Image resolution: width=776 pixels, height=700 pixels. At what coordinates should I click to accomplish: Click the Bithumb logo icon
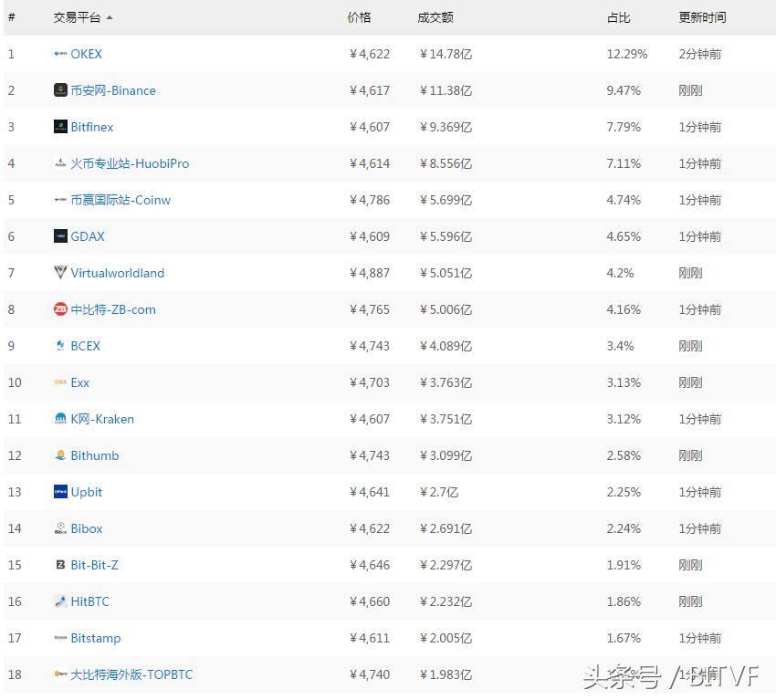pyautogui.click(x=60, y=455)
